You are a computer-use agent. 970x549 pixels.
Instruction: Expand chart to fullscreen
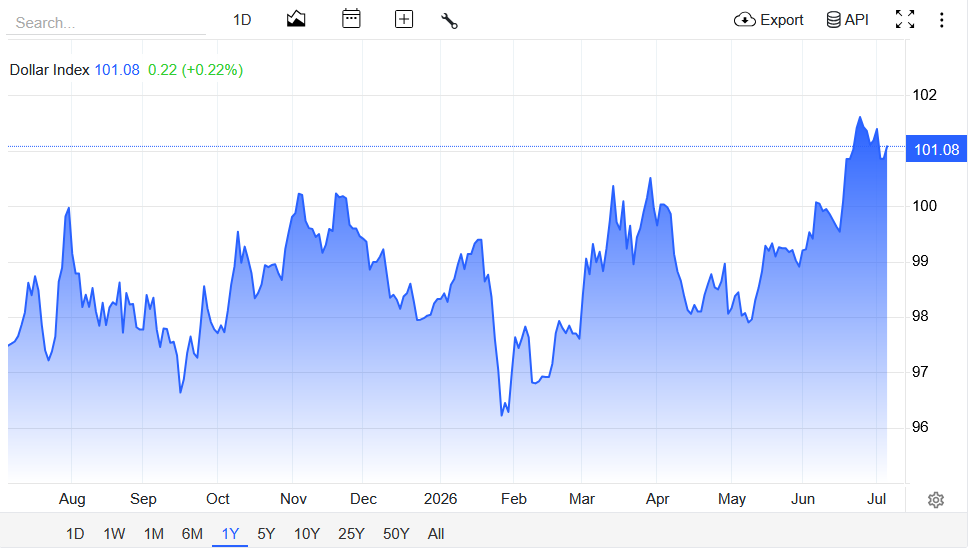point(904,19)
